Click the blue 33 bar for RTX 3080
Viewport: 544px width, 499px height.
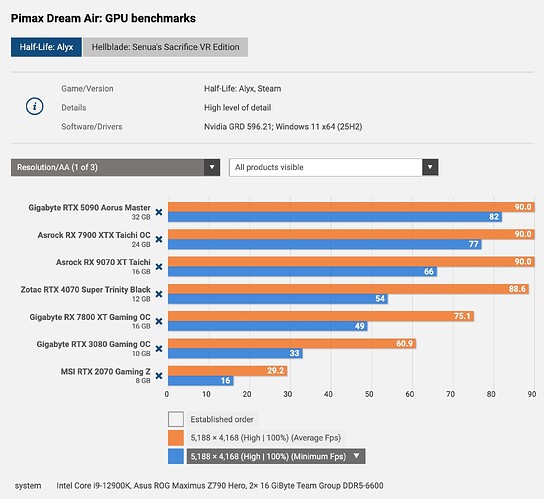[x=235, y=353]
